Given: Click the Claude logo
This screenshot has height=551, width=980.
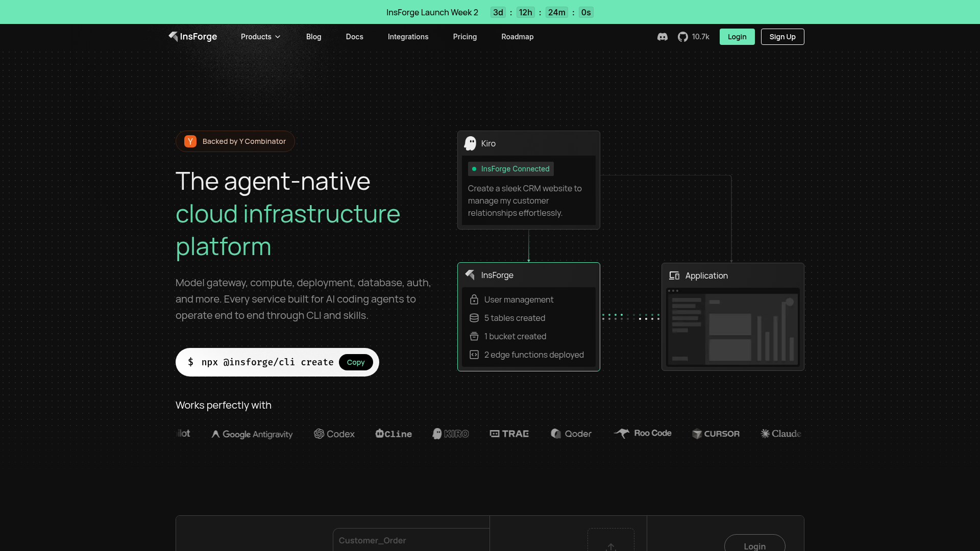Looking at the screenshot, I should pyautogui.click(x=781, y=434).
